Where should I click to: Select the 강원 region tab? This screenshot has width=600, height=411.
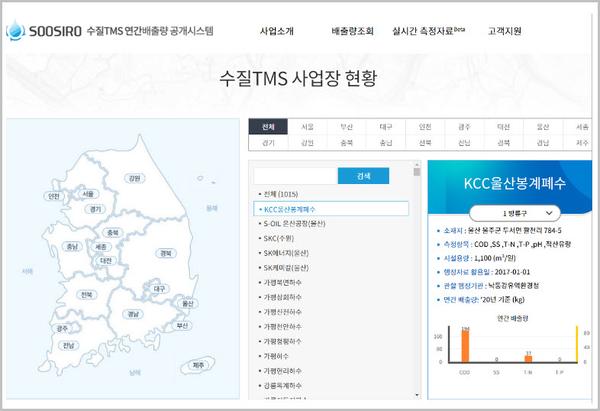(307, 143)
